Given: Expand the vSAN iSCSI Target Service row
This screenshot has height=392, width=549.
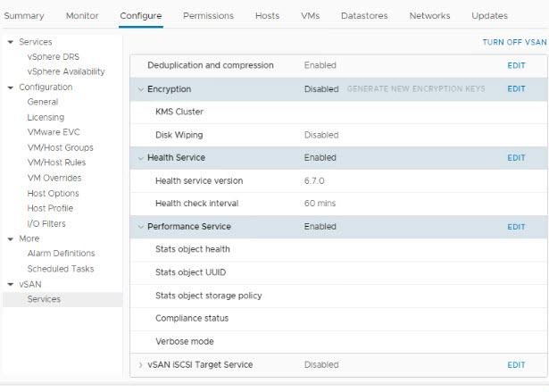Looking at the screenshot, I should point(140,364).
